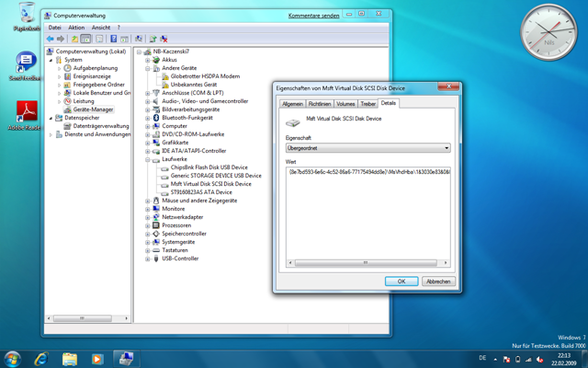Click the OK button in properties dialog
This screenshot has width=588, height=368.
tap(401, 282)
